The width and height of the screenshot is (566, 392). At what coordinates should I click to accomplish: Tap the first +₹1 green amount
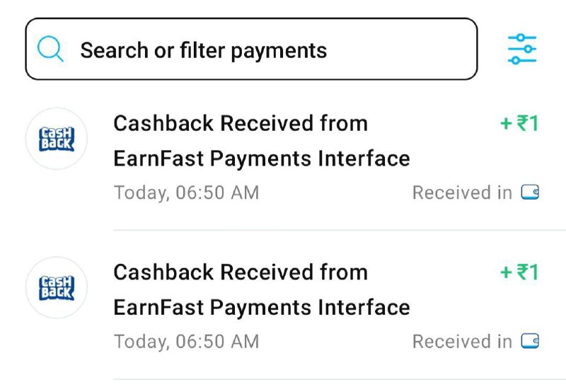[519, 123]
